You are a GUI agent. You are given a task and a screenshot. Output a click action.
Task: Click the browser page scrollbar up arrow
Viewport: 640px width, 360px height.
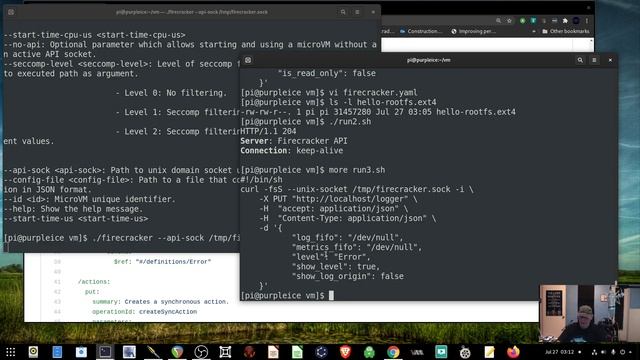(591, 41)
